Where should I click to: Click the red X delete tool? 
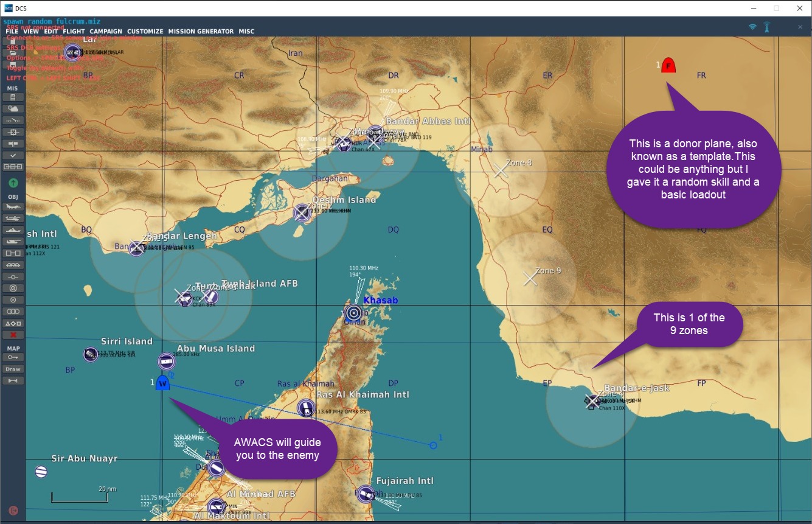coord(13,335)
